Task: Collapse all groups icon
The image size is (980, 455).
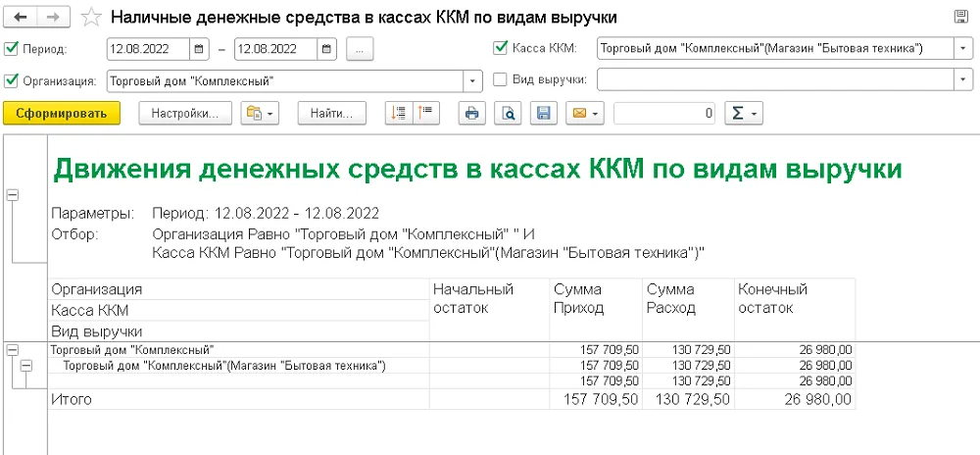Action: [425, 113]
